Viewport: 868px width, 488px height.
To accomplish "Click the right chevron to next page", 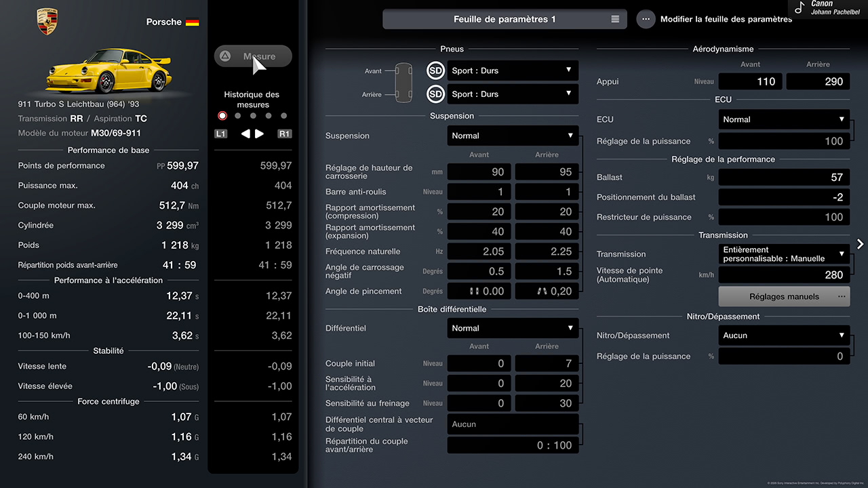I will click(x=860, y=244).
